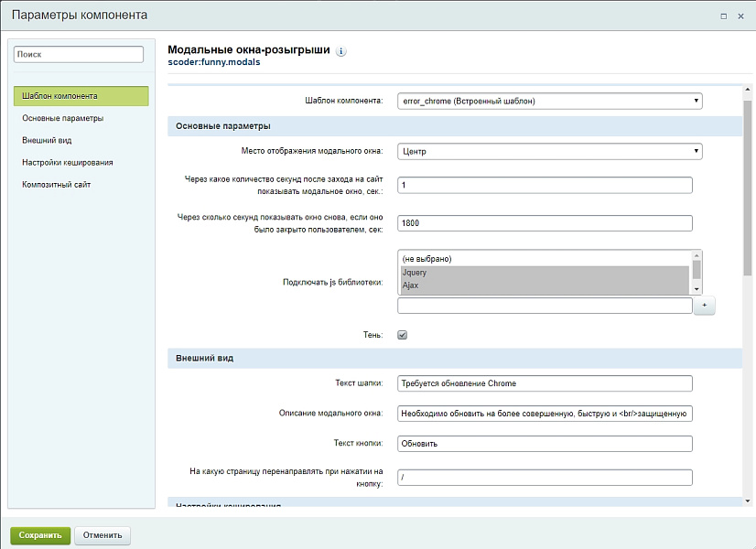Select Ajax in the libraries list
The image size is (756, 549).
tap(544, 285)
